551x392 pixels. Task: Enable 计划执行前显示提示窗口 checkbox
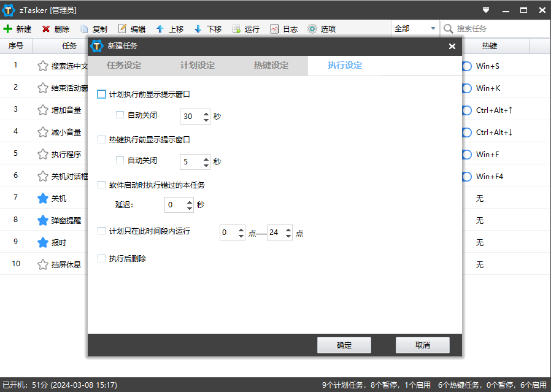(x=101, y=94)
